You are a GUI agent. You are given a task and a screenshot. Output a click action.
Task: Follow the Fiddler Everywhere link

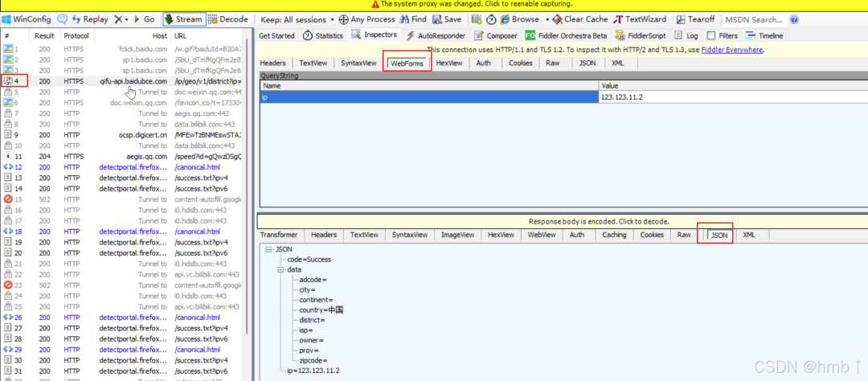click(732, 50)
